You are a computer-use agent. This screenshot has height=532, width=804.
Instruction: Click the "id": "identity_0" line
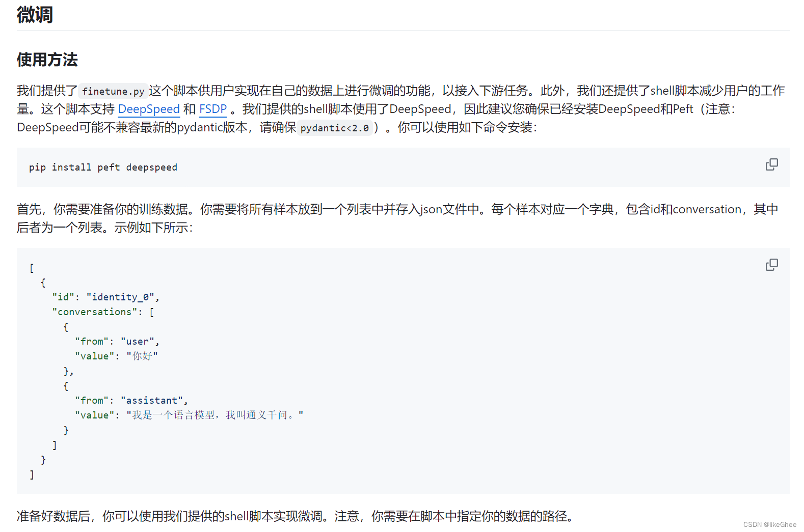click(x=106, y=297)
